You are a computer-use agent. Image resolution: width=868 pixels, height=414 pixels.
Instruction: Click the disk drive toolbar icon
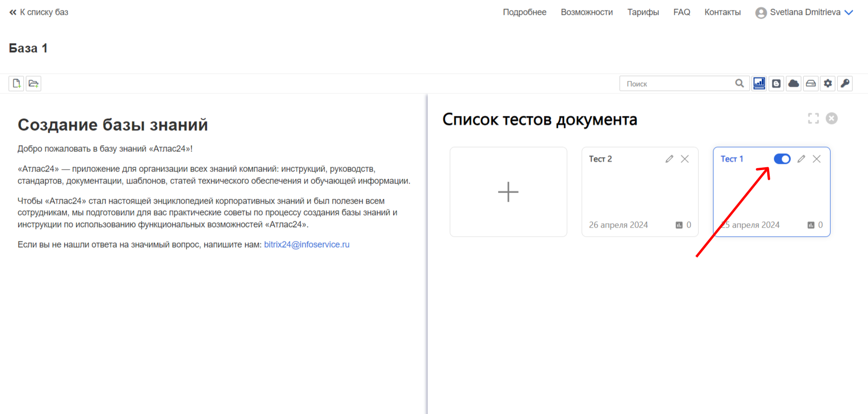(811, 83)
